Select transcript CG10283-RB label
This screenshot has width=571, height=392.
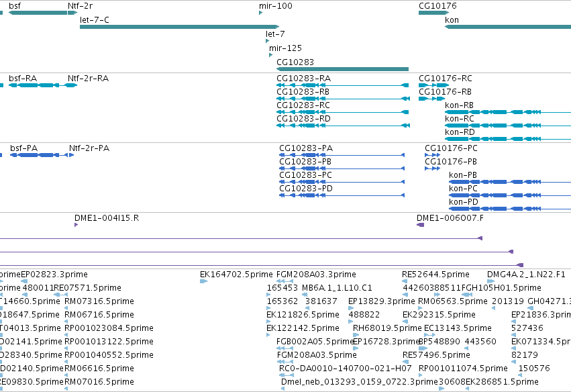pos(303,92)
